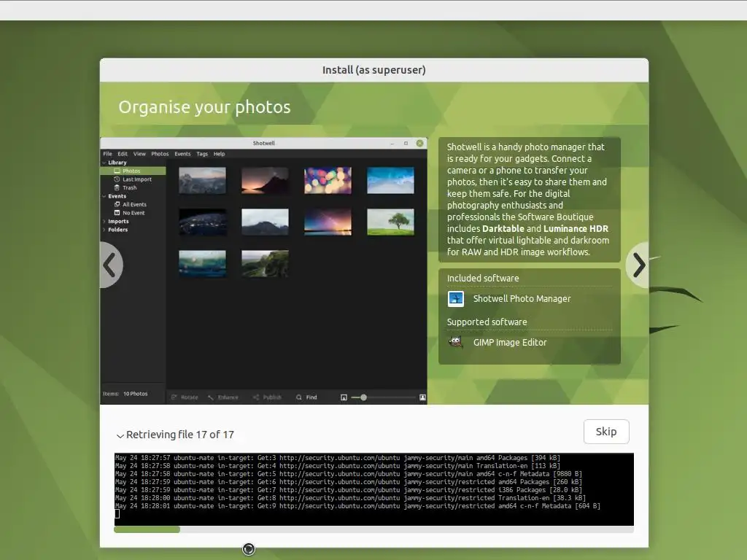Screen dimensions: 747x560
Task: Click the Shotwell window maximize button
Action: point(406,143)
